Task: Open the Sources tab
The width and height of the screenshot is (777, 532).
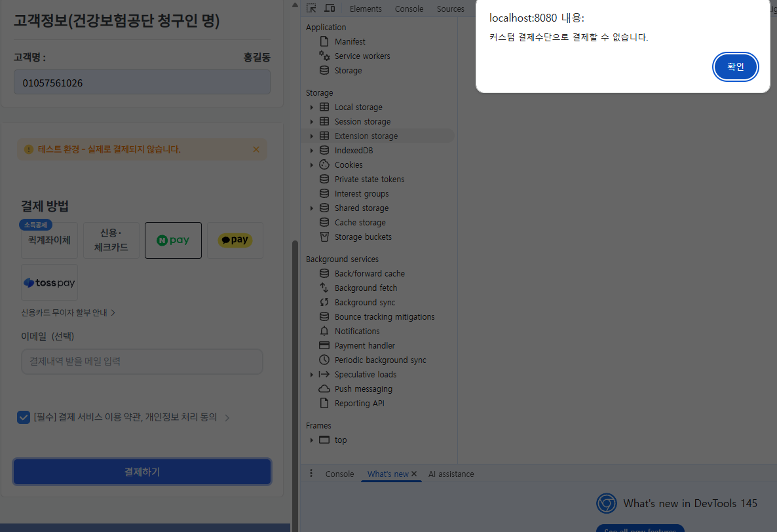Action: [451, 9]
